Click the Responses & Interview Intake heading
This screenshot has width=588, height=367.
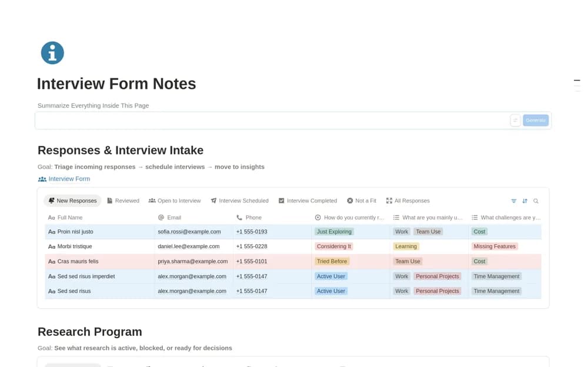tap(121, 150)
